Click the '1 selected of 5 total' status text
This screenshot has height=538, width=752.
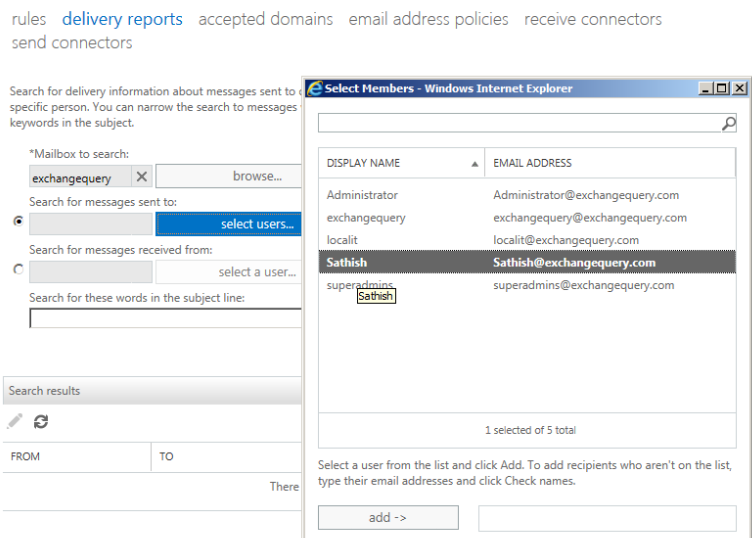(530, 430)
